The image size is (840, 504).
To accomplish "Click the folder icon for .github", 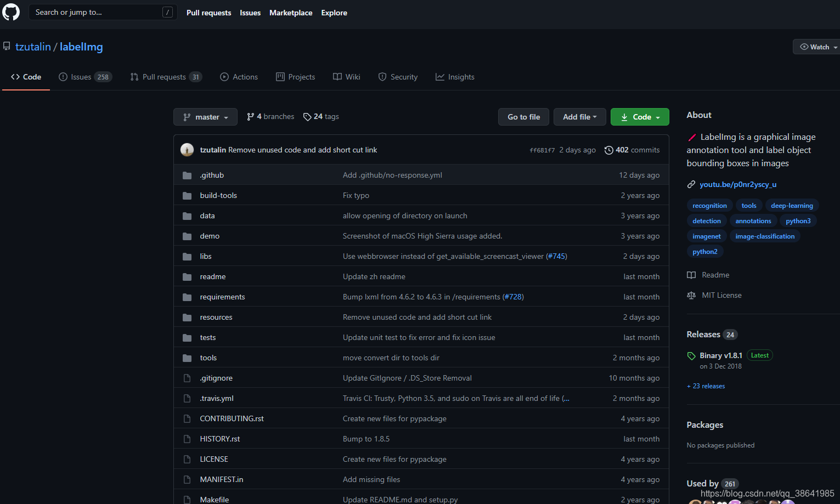I will click(x=187, y=175).
